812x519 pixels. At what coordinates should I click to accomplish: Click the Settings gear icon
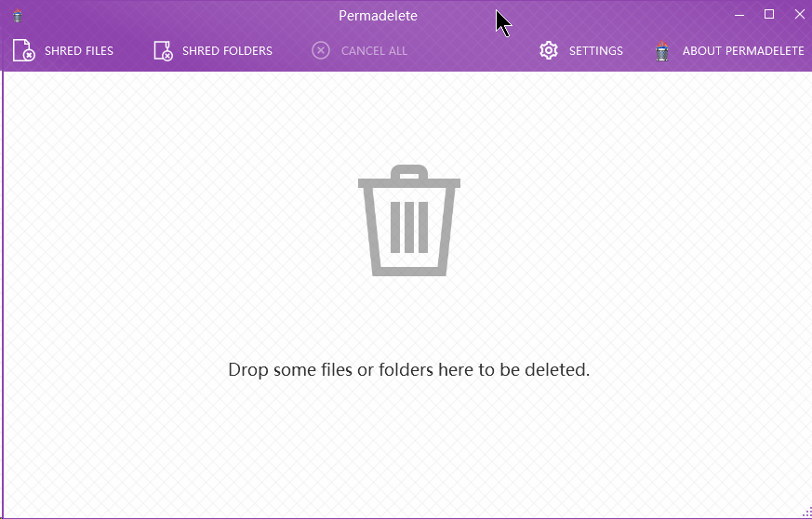click(x=549, y=51)
